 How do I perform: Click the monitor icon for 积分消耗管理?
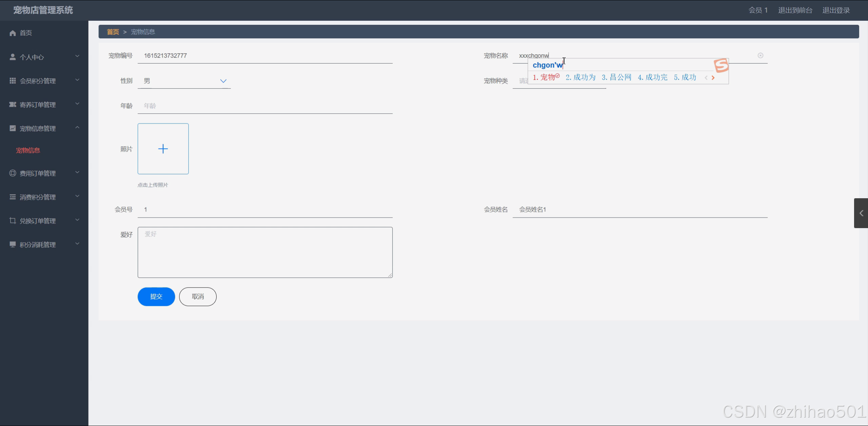(x=13, y=244)
